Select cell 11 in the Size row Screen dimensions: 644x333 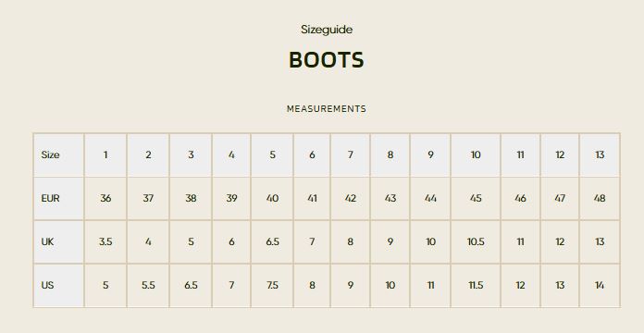pyautogui.click(x=520, y=154)
